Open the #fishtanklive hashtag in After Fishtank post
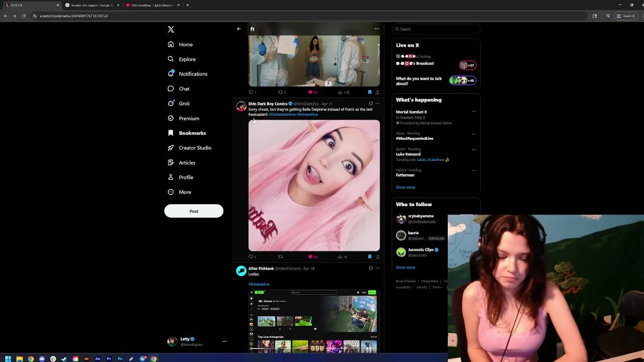Viewport: 644px width, 362px height. click(259, 284)
